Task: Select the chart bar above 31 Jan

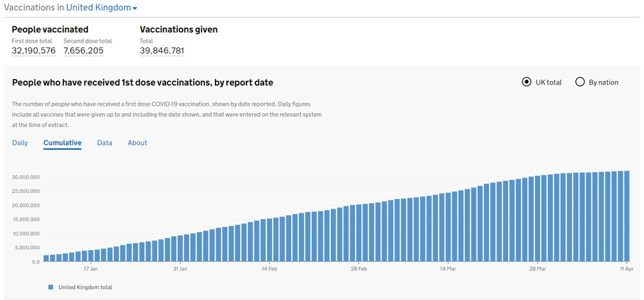Action: (x=181, y=249)
